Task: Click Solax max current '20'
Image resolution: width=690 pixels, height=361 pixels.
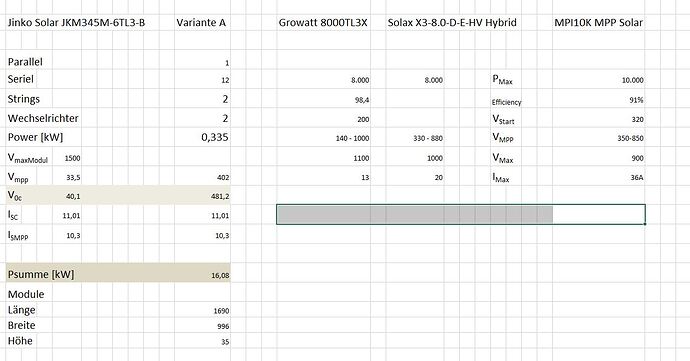Action: pos(439,177)
